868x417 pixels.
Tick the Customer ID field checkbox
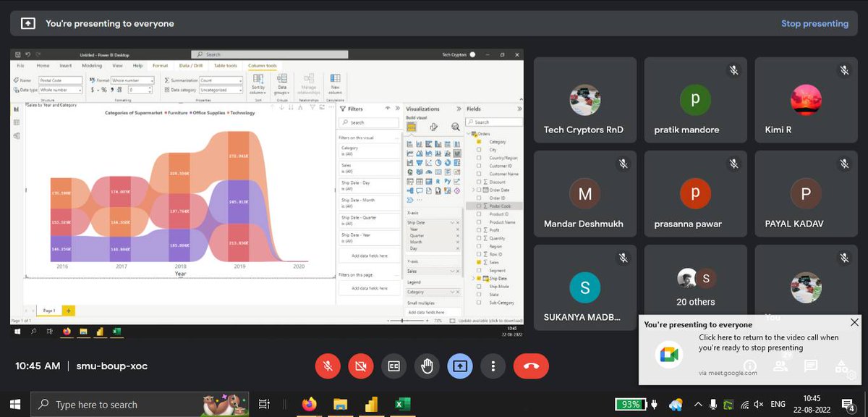pyautogui.click(x=478, y=166)
